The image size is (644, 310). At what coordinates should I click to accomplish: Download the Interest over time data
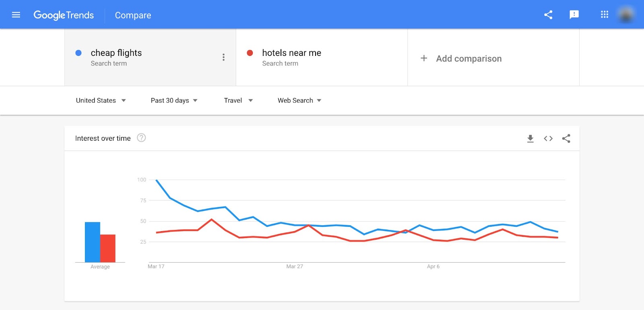pyautogui.click(x=530, y=139)
